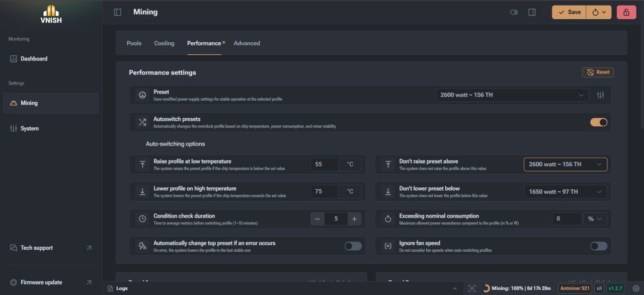Reset performance settings
The image size is (644, 295).
point(598,72)
